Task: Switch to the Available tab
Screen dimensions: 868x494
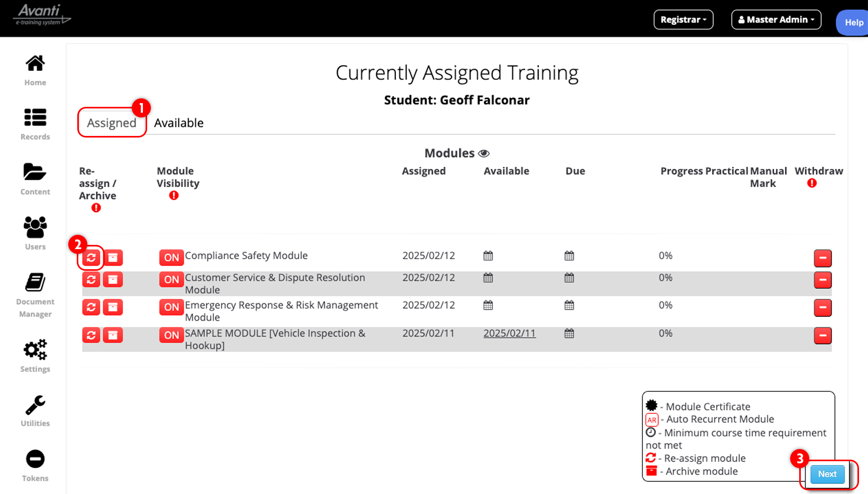Action: [179, 123]
